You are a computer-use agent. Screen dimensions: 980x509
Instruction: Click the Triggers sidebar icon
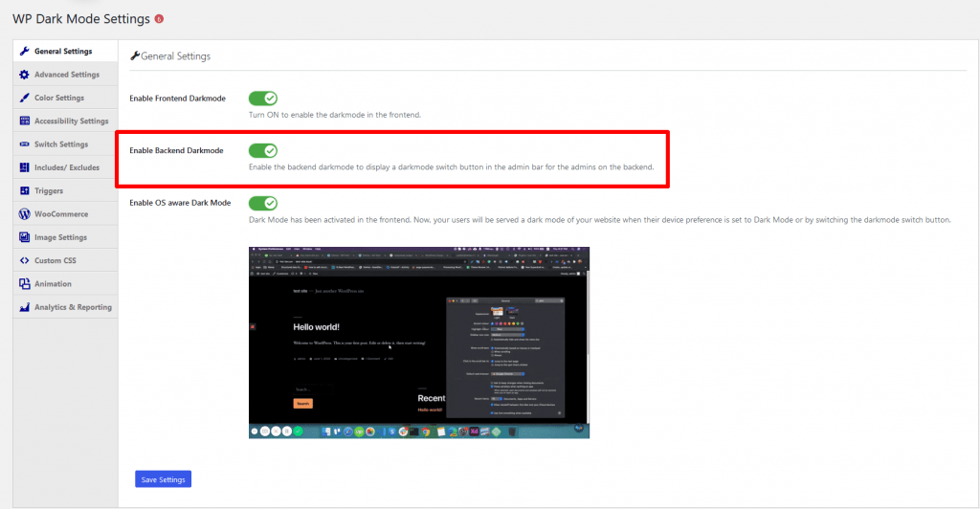tap(24, 190)
